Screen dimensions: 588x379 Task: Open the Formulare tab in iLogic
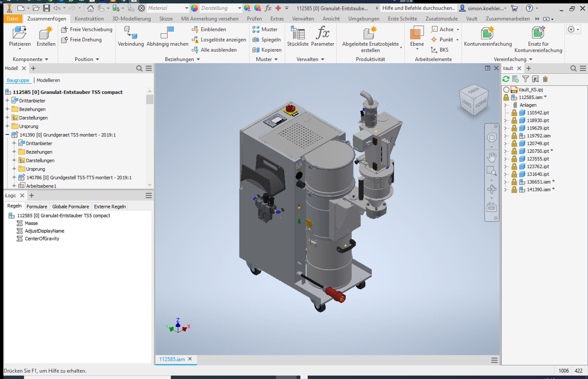point(37,207)
